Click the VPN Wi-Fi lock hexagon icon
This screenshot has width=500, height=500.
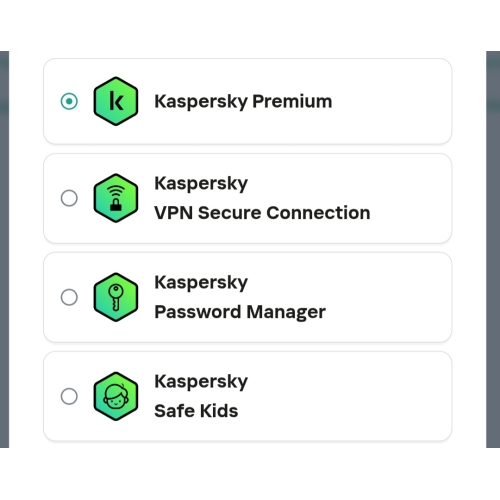[116, 198]
